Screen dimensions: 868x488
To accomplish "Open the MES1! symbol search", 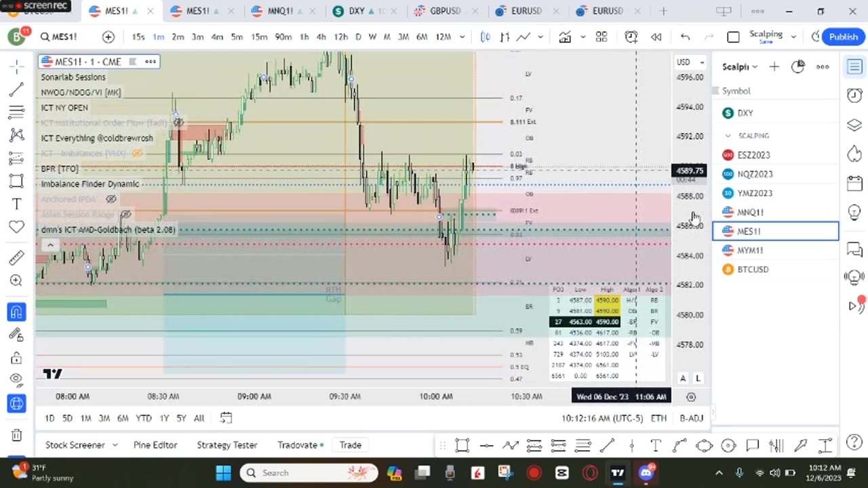I will tap(59, 37).
